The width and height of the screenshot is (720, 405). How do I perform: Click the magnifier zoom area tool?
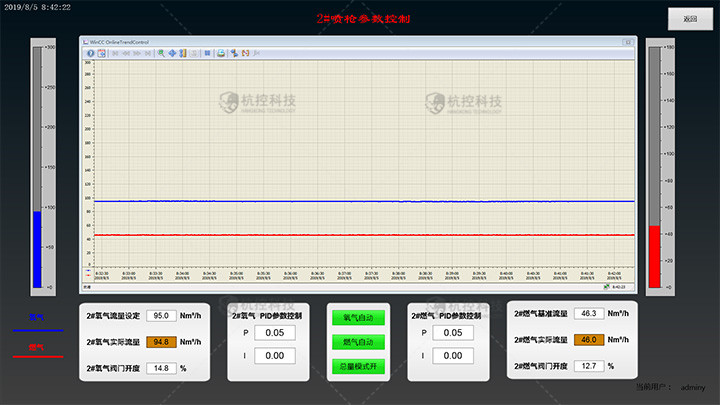click(x=161, y=53)
